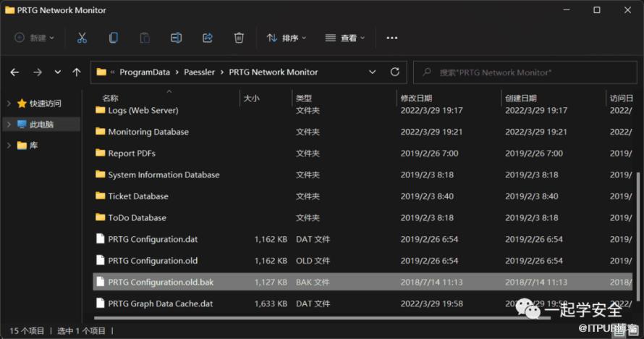
Task: Sort by the 修改日期 column header
Action: [x=416, y=98]
